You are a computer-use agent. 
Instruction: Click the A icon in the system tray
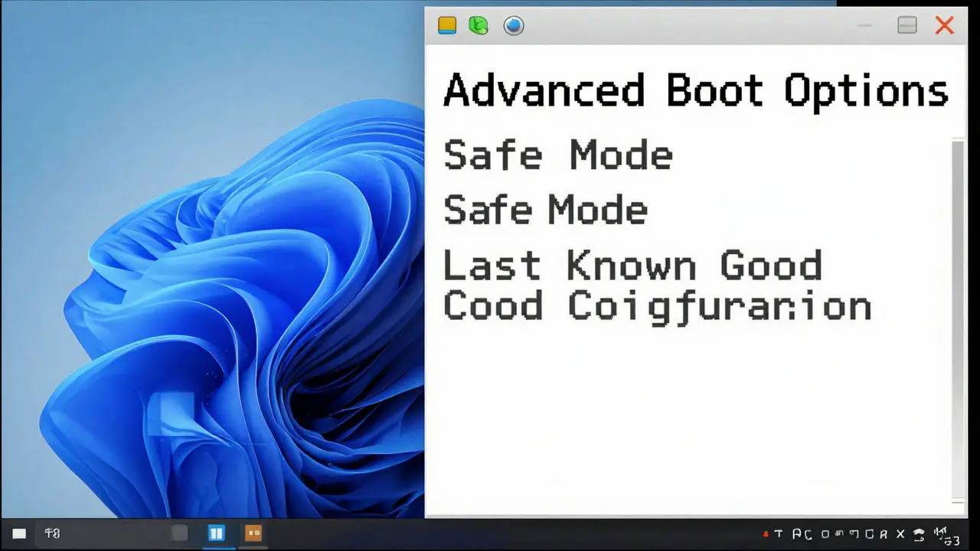tap(796, 533)
